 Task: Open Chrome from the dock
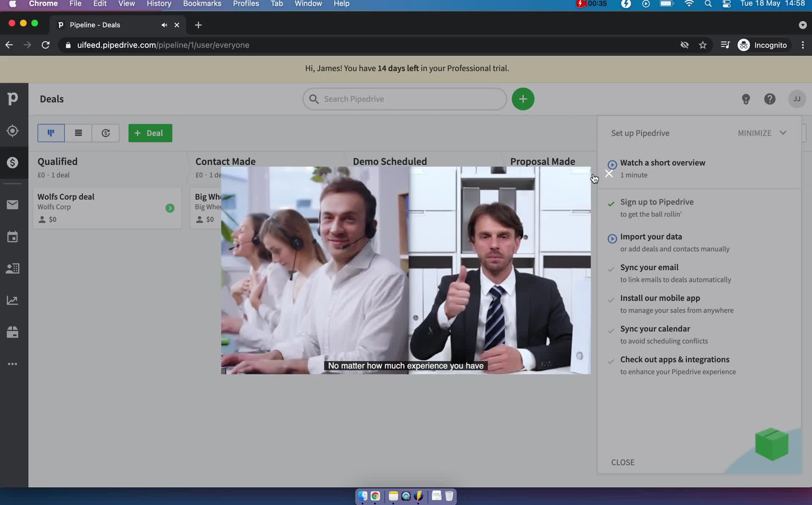[375, 496]
